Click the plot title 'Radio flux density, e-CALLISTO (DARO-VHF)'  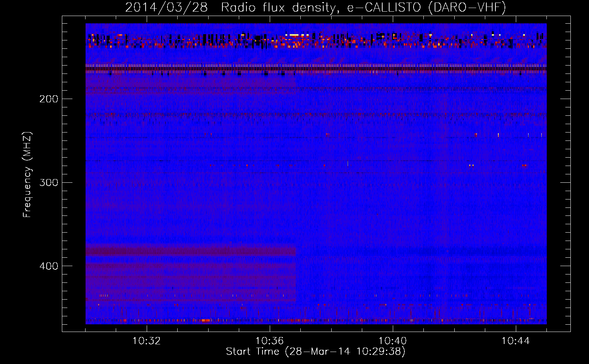pos(363,8)
